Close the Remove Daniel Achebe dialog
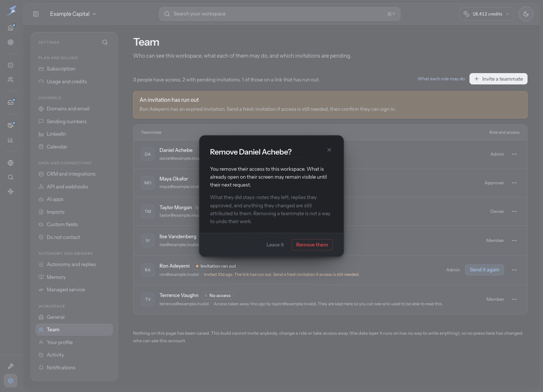This screenshot has height=392, width=543. 329,150
